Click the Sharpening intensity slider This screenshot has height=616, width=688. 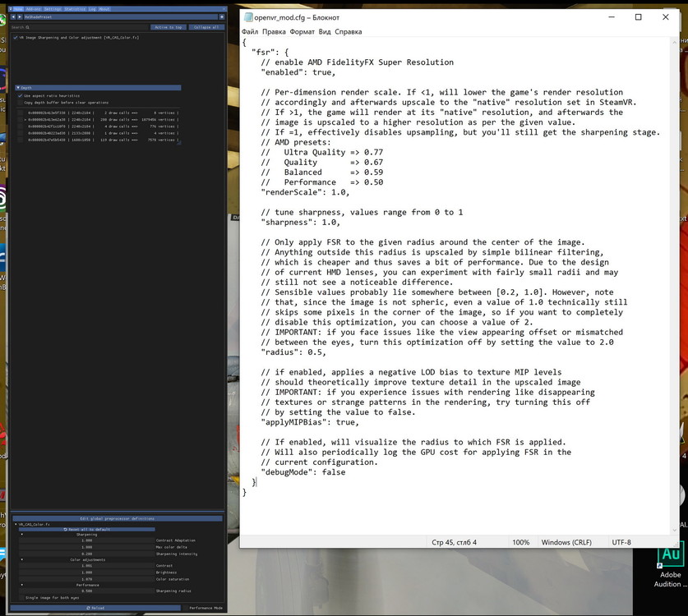point(87,554)
